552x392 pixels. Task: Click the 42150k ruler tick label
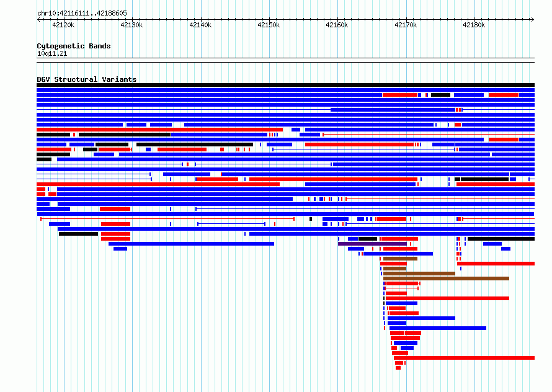pos(269,25)
